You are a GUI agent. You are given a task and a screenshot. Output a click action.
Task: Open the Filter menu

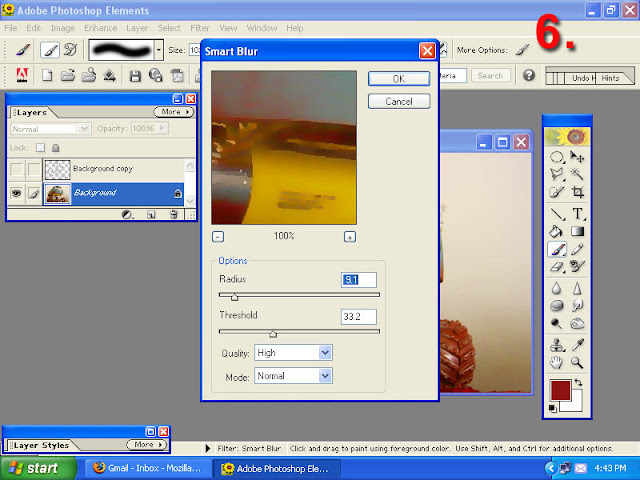(x=200, y=28)
